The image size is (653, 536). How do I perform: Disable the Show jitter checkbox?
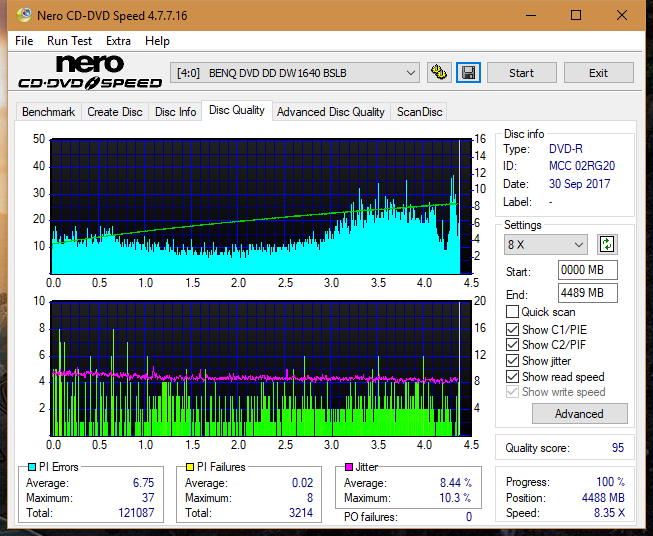[x=512, y=361]
